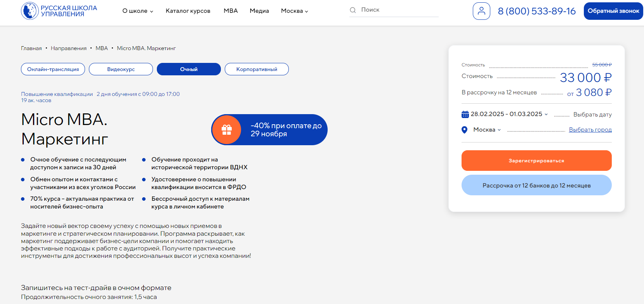Follow the 'Выбрать город' link
The width and height of the screenshot is (644, 304).
click(x=590, y=130)
